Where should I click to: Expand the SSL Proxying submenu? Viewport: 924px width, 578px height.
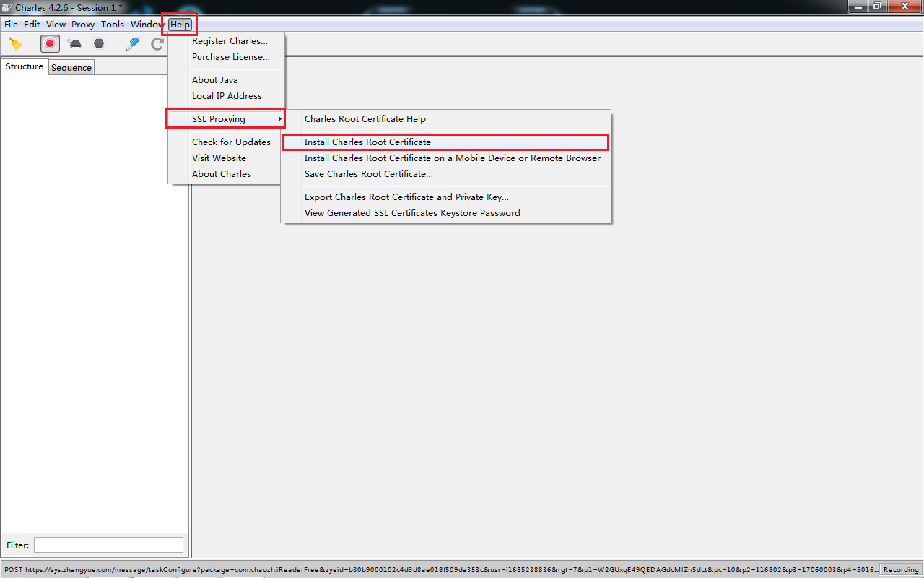pyautogui.click(x=225, y=119)
